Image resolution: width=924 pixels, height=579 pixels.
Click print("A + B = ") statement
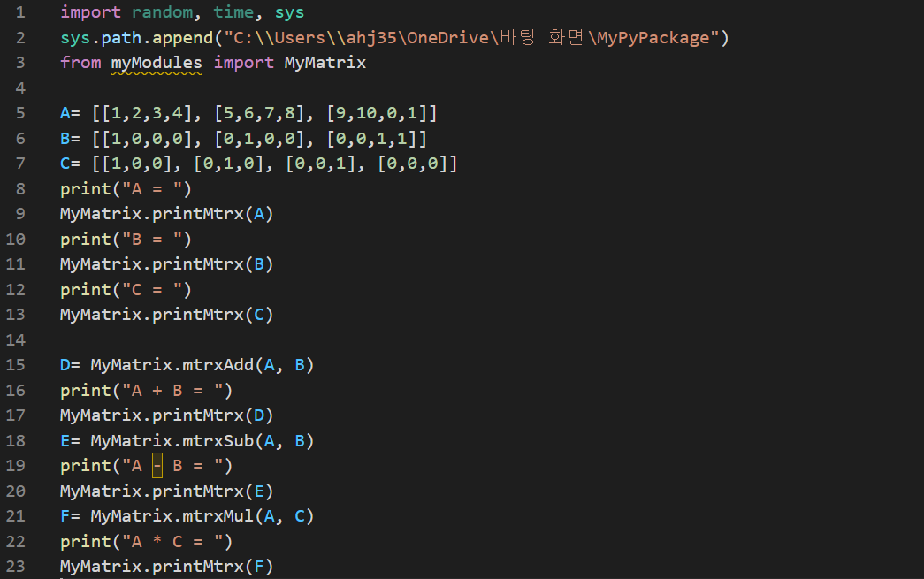(147, 391)
